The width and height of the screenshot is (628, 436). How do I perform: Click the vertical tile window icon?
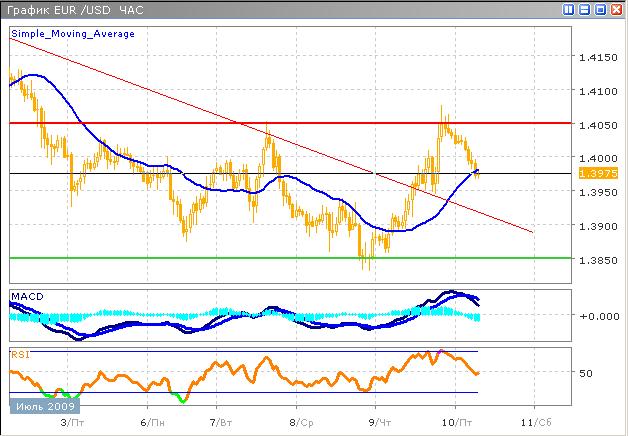coord(568,10)
